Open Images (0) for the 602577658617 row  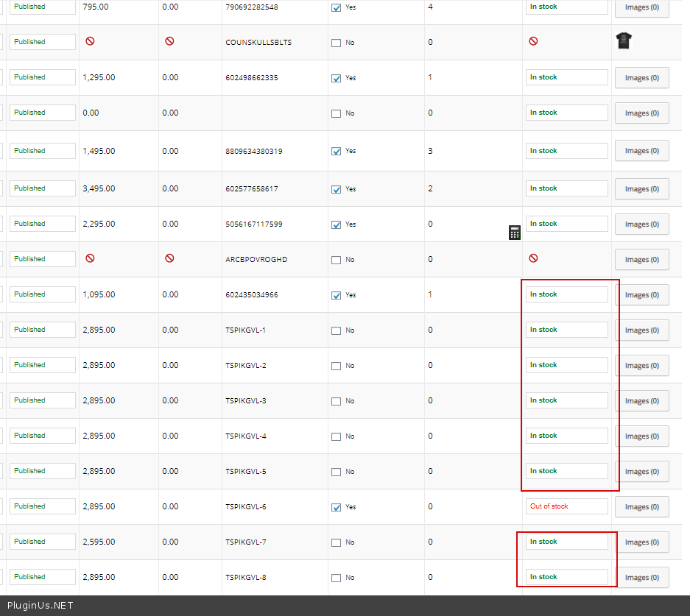[641, 189]
